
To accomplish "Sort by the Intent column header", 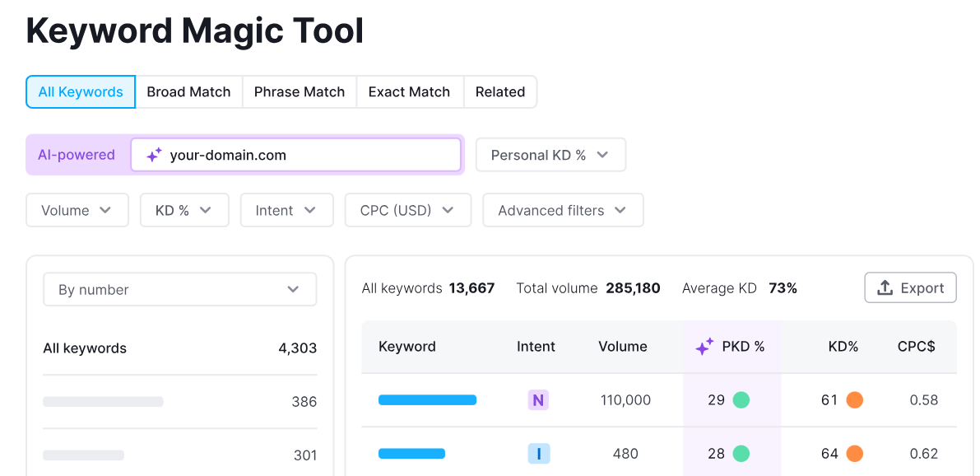I will [536, 347].
